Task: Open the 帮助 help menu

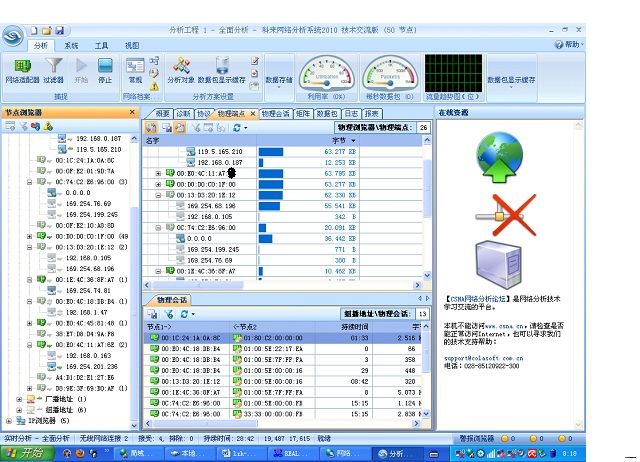Action: coord(569,44)
